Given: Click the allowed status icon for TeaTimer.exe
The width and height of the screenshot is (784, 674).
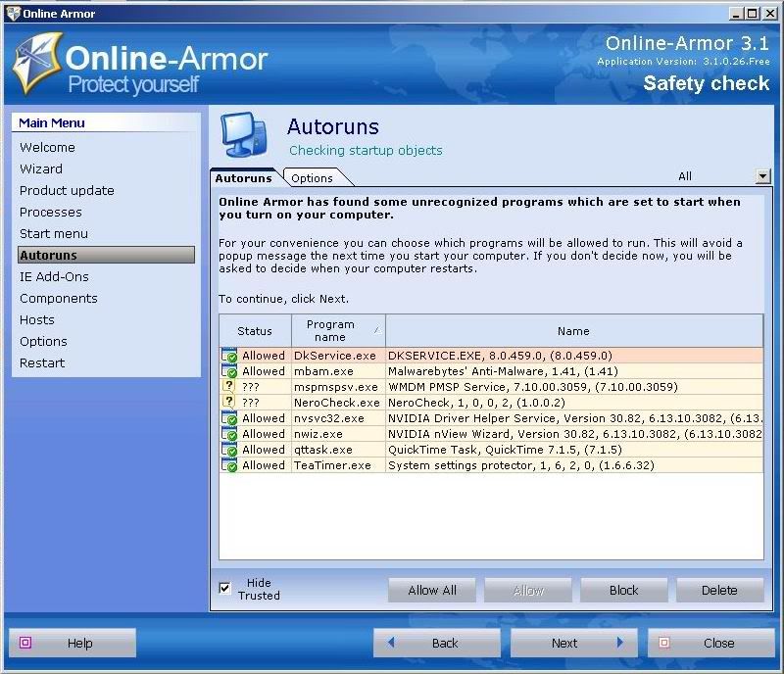Looking at the screenshot, I should (x=229, y=465).
